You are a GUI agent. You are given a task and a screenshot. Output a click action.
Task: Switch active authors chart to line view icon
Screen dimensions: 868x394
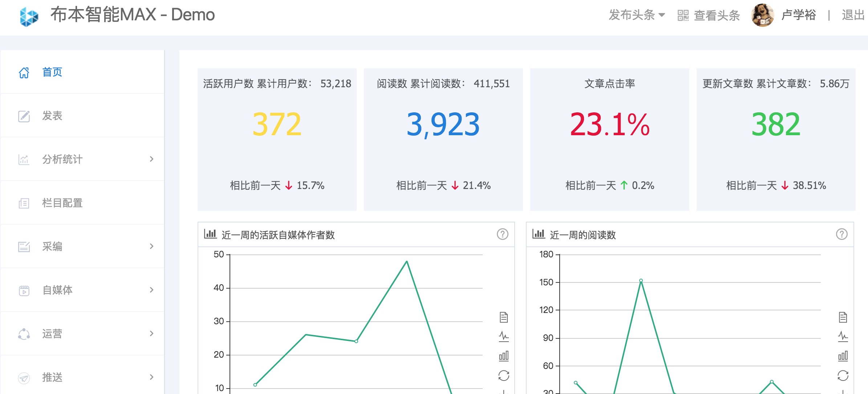pyautogui.click(x=504, y=336)
